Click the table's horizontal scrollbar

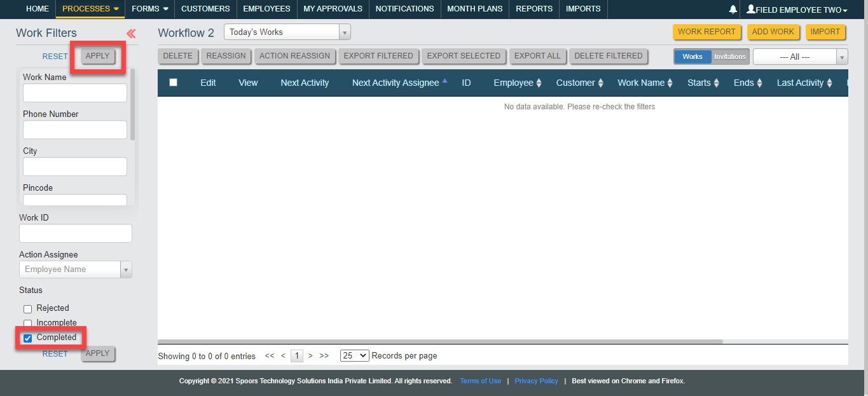440,341
